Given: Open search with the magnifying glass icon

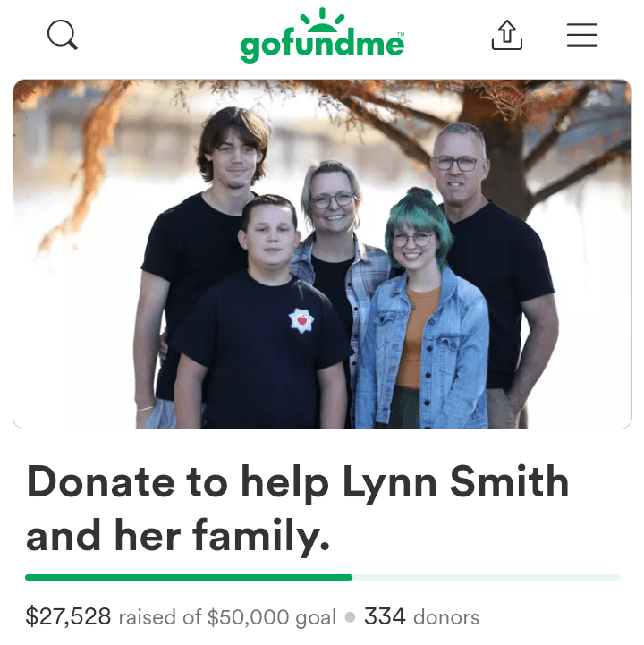Looking at the screenshot, I should (62, 35).
